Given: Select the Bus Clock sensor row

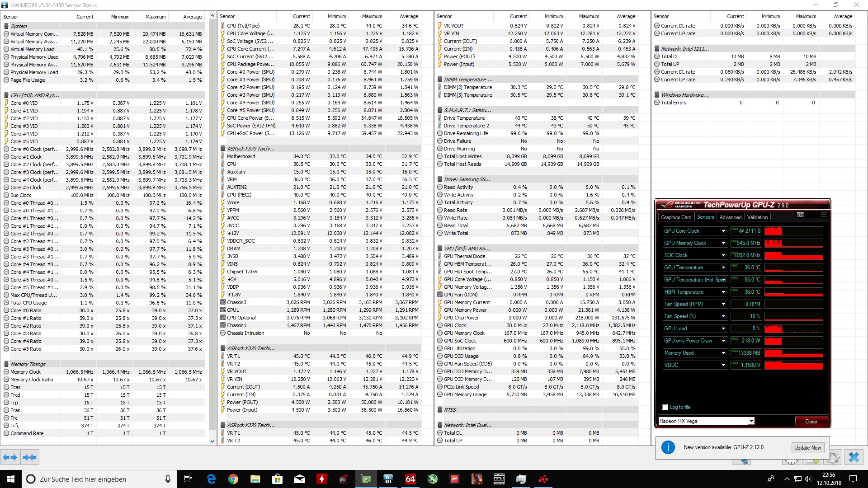Looking at the screenshot, I should tap(104, 195).
